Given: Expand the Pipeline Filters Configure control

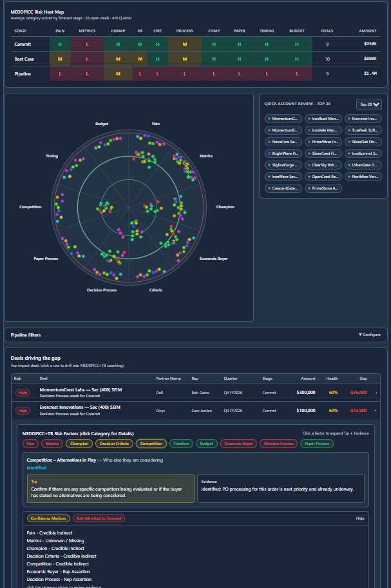Looking at the screenshot, I should point(369,335).
